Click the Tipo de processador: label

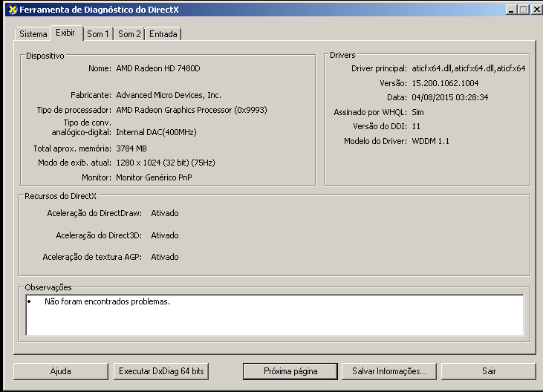(74, 110)
